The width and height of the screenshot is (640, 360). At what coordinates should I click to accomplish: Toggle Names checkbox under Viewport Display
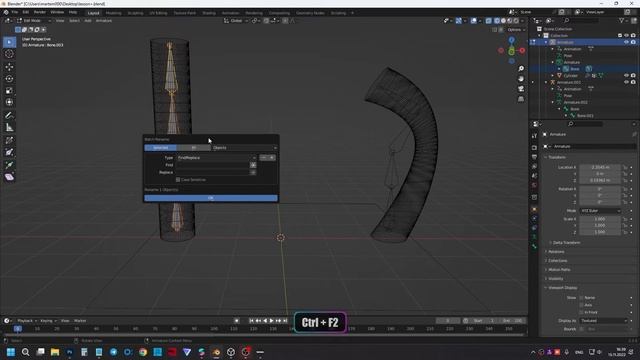click(582, 298)
